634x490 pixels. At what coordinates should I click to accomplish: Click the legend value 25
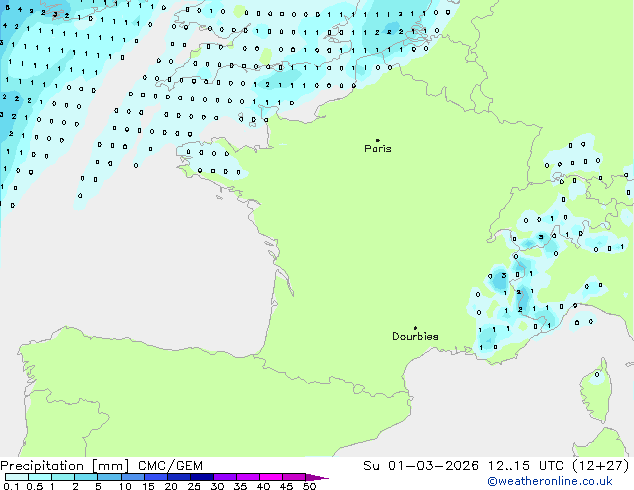(194, 486)
